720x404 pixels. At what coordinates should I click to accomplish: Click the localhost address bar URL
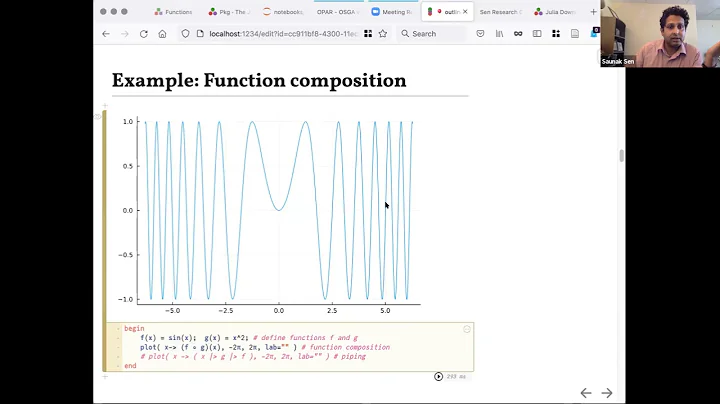click(283, 34)
